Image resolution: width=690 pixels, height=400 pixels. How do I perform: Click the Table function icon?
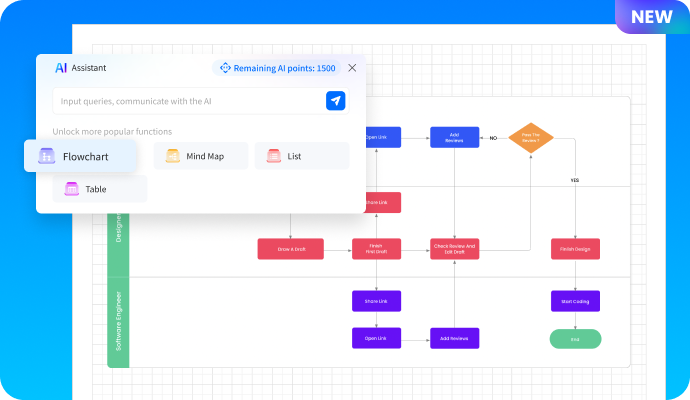(x=71, y=189)
